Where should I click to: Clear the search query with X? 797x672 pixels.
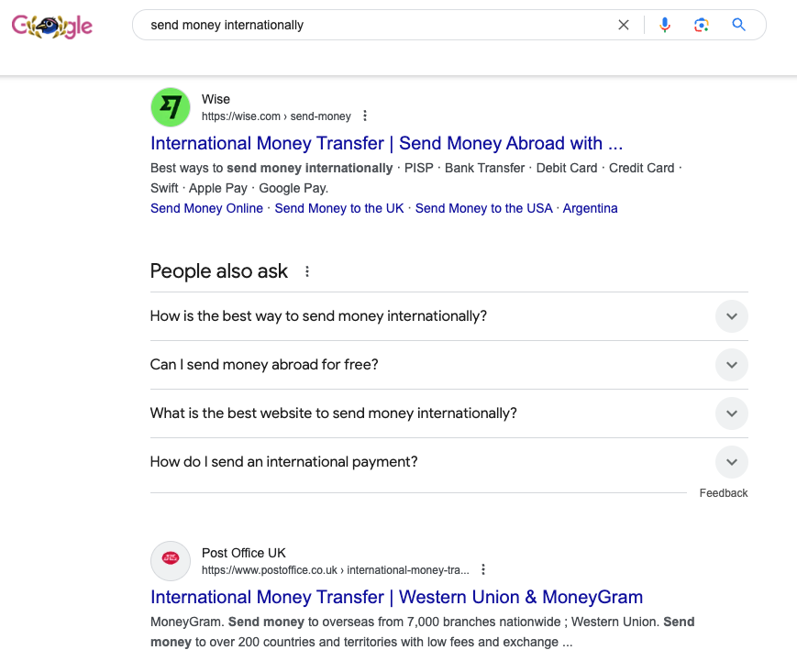click(623, 25)
